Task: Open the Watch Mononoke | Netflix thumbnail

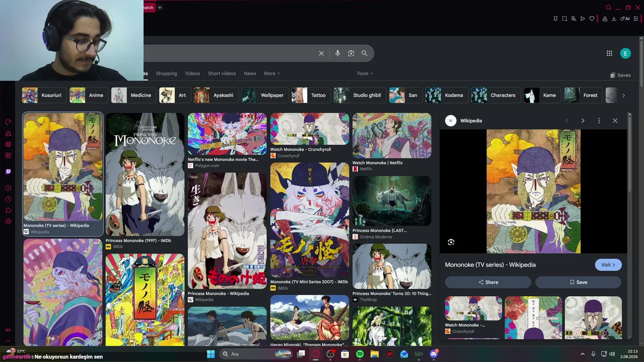Action: coord(392,136)
